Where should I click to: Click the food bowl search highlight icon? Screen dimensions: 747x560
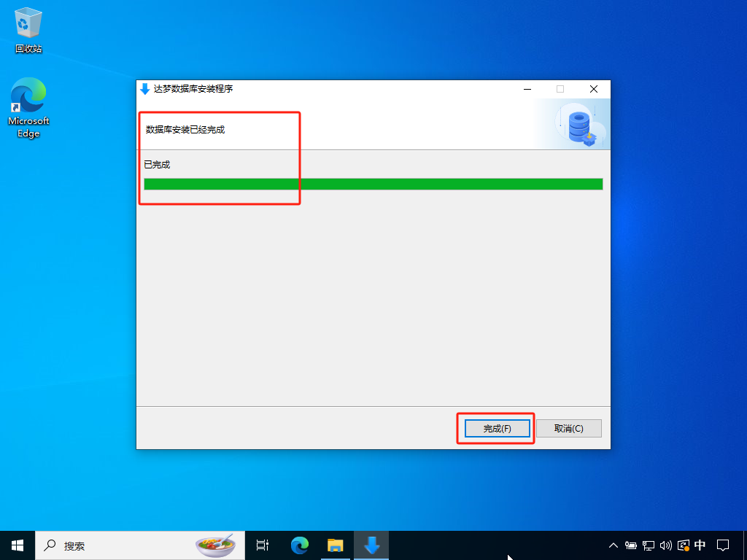click(x=216, y=545)
